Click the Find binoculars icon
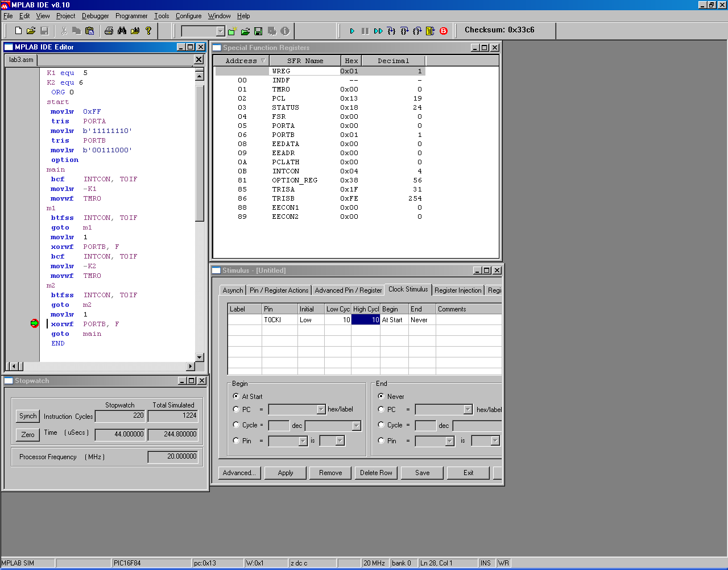Viewport: 728px width, 570px height. tap(122, 31)
